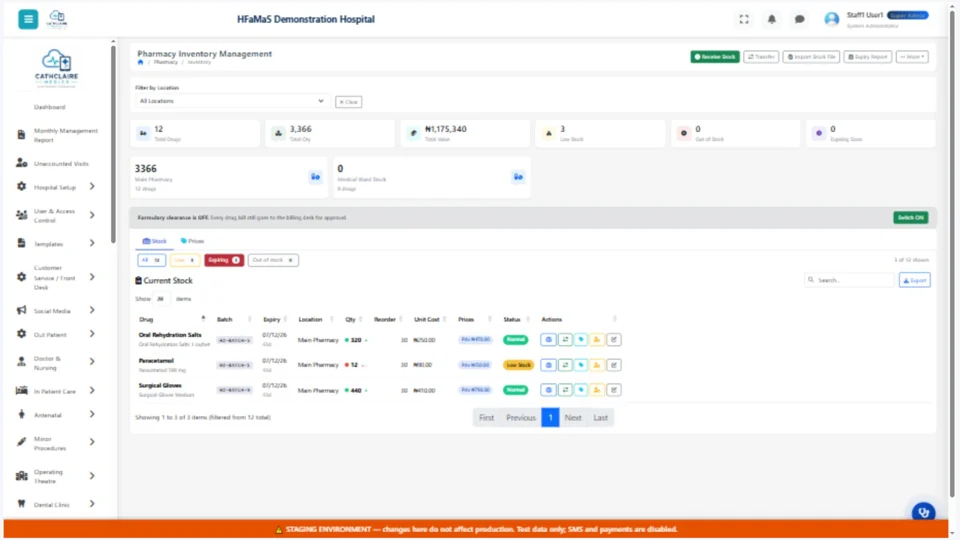Image resolution: width=960 pixels, height=540 pixels.
Task: Click the Low Stock summary card
Action: pos(600,133)
